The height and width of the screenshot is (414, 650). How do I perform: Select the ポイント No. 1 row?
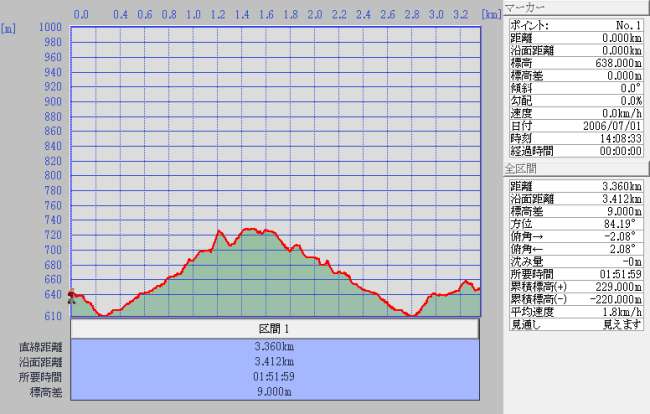[x=576, y=24]
